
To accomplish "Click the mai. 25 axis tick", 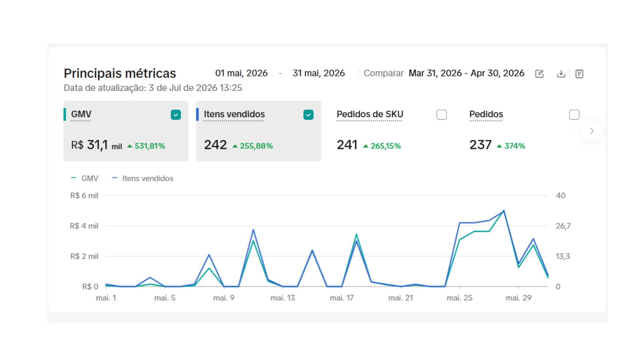I will [460, 298].
